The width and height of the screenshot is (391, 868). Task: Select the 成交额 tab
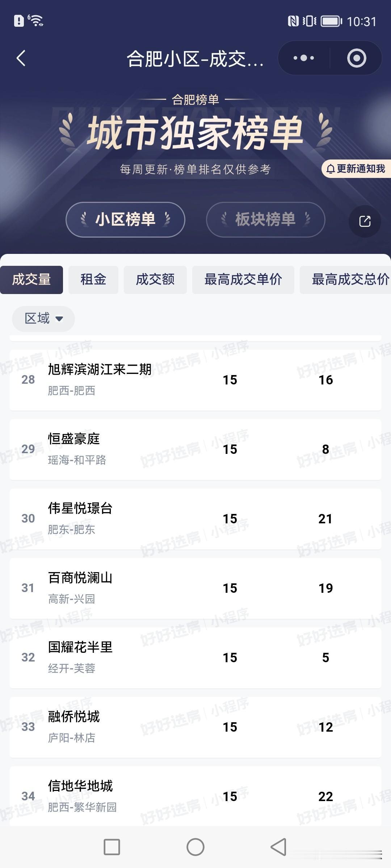tap(155, 280)
